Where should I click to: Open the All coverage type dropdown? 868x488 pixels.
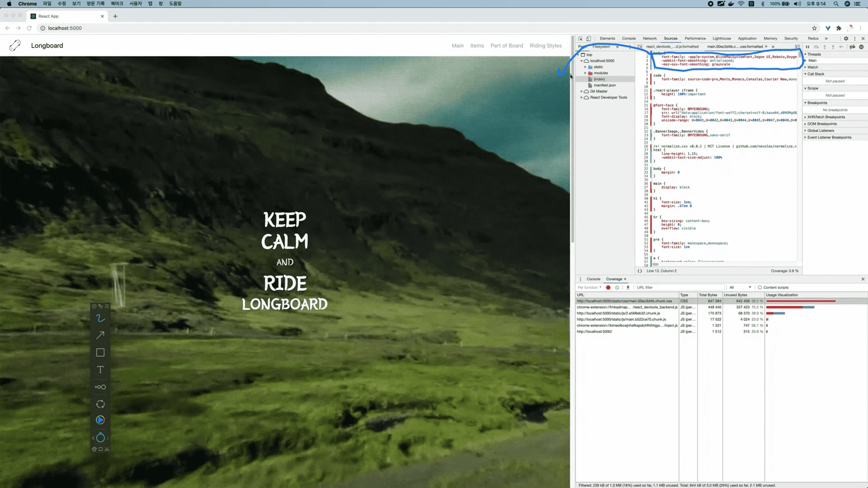(x=740, y=287)
